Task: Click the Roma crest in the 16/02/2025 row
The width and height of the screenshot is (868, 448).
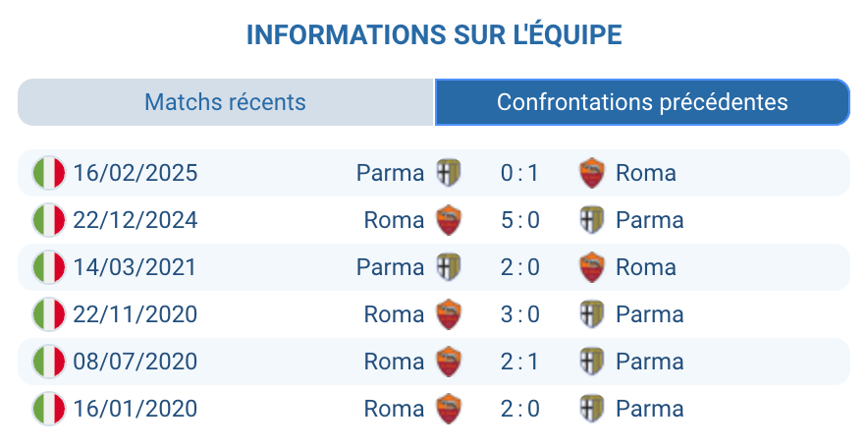Action: tap(592, 173)
